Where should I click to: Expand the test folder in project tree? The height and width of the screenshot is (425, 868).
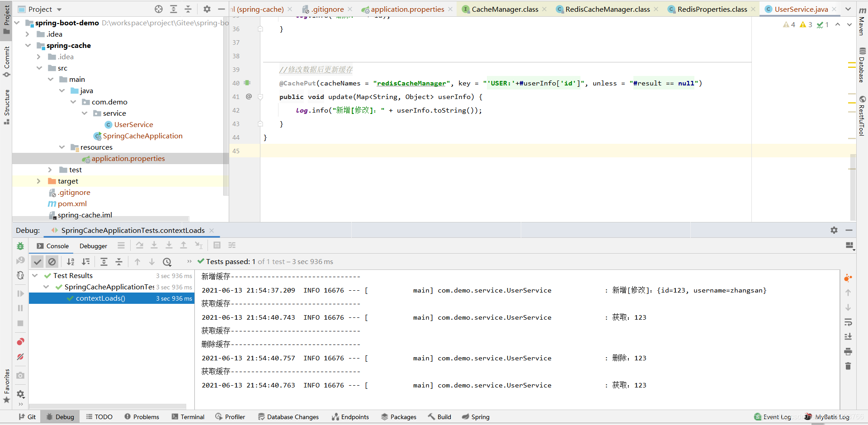50,170
